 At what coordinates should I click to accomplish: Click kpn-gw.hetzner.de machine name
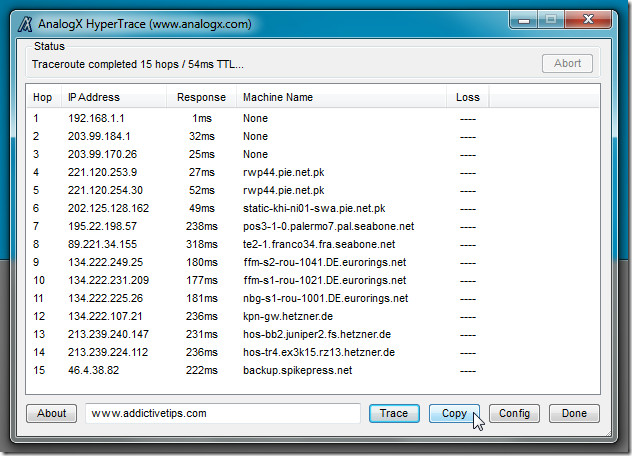click(288, 316)
